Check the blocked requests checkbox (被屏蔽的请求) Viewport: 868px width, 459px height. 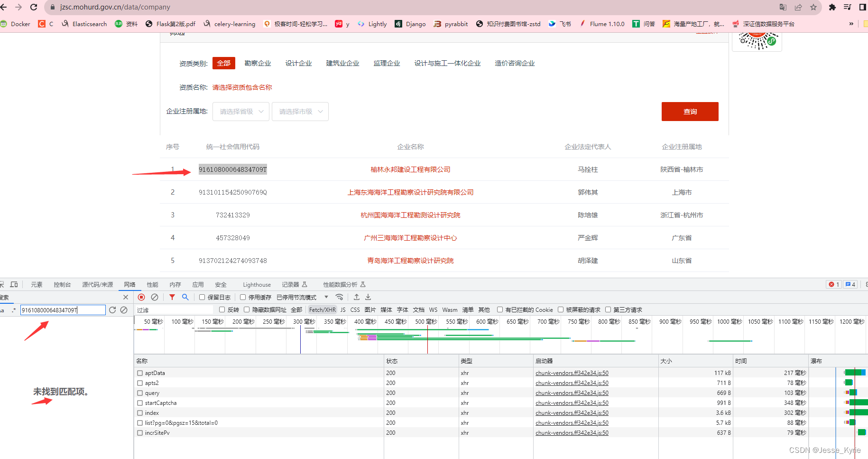click(561, 309)
